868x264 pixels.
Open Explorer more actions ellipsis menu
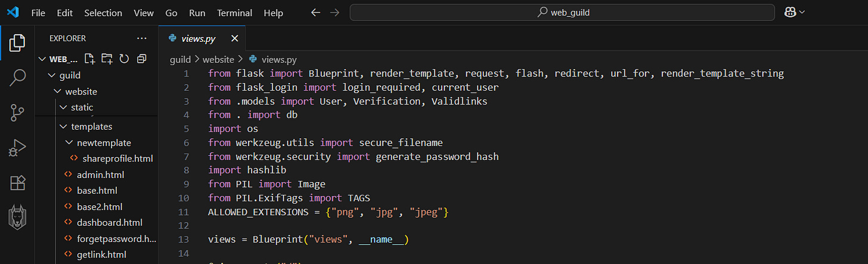tap(141, 38)
